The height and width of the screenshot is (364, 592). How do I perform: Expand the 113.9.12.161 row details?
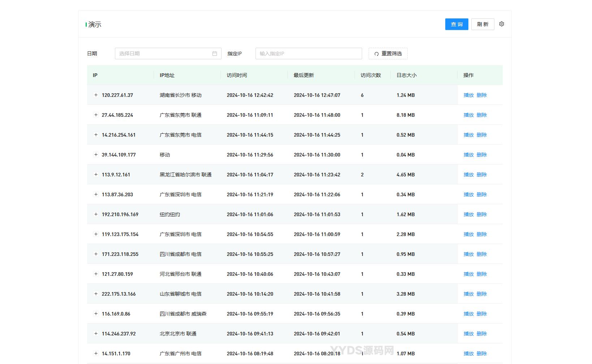point(96,175)
